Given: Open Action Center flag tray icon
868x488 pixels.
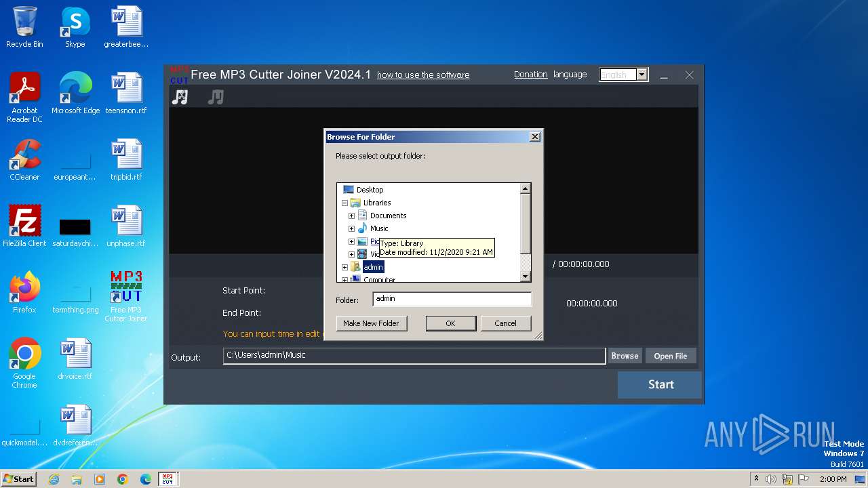Looking at the screenshot, I should pos(804,479).
